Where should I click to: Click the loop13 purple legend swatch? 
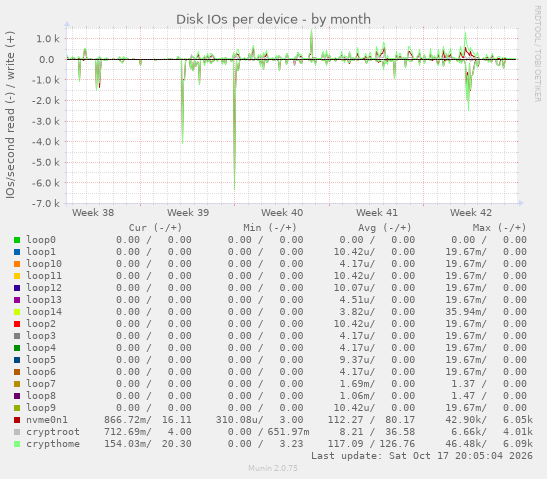[x=17, y=300]
